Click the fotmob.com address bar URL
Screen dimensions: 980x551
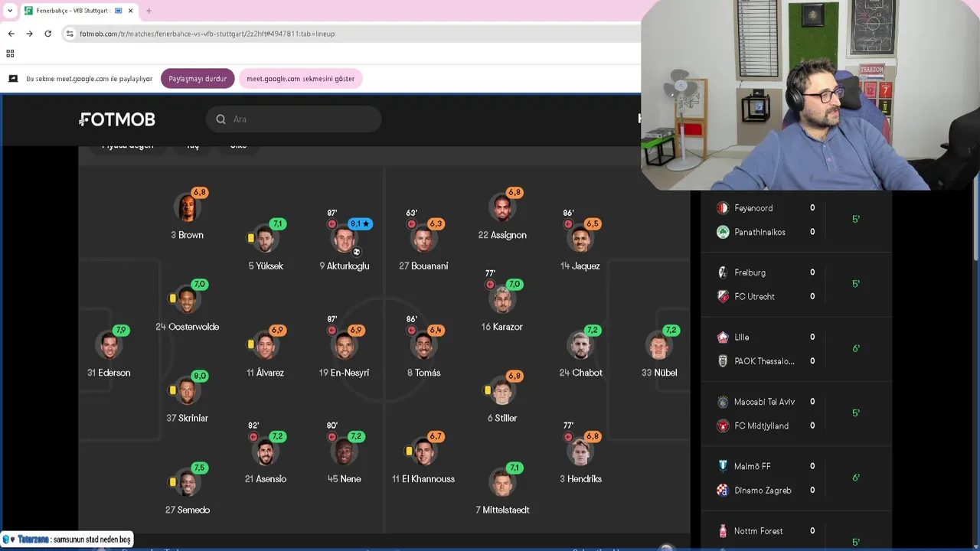pos(207,34)
